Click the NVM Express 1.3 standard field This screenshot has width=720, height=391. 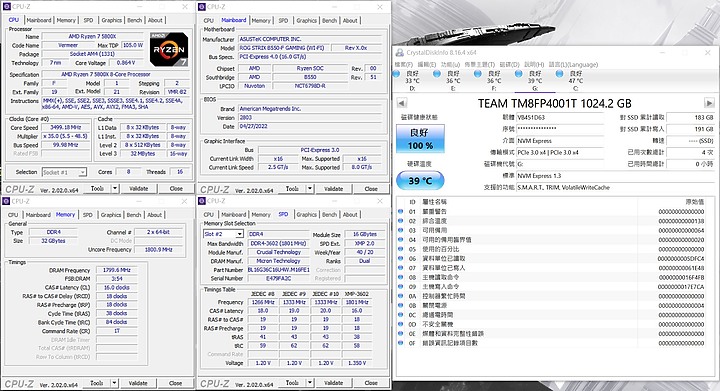pos(615,176)
